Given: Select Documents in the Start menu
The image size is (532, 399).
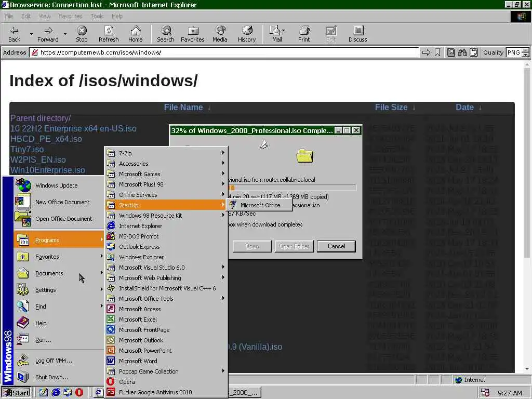Looking at the screenshot, I should click(59, 273).
